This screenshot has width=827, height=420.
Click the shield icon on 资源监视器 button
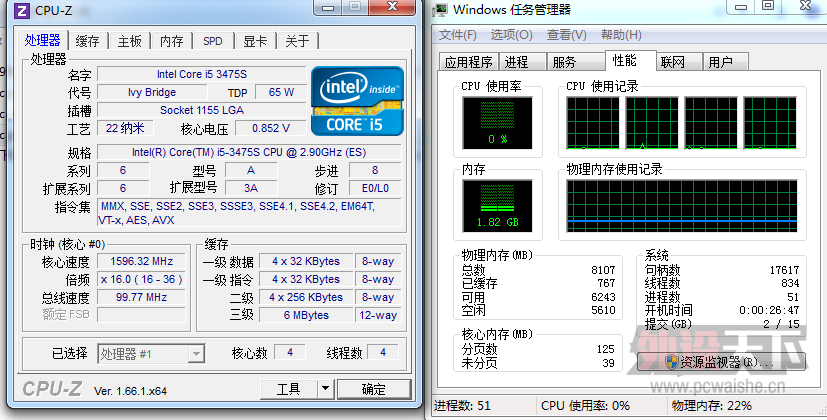click(x=671, y=362)
